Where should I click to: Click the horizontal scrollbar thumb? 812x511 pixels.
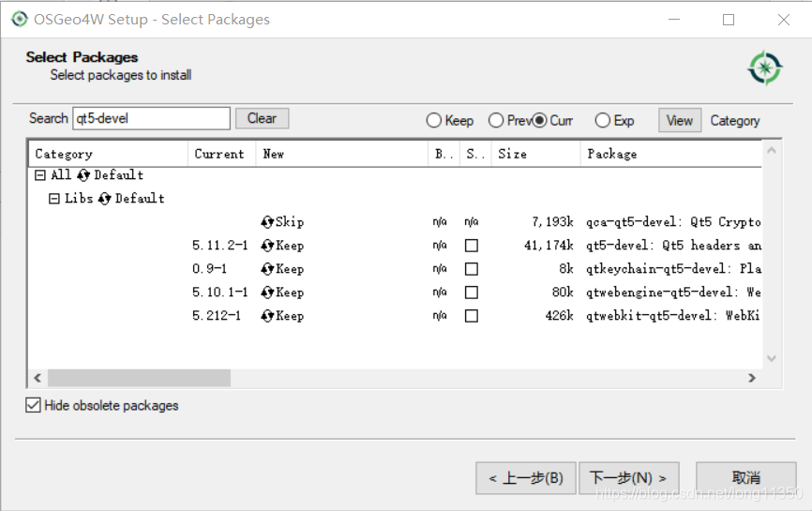pyautogui.click(x=139, y=378)
